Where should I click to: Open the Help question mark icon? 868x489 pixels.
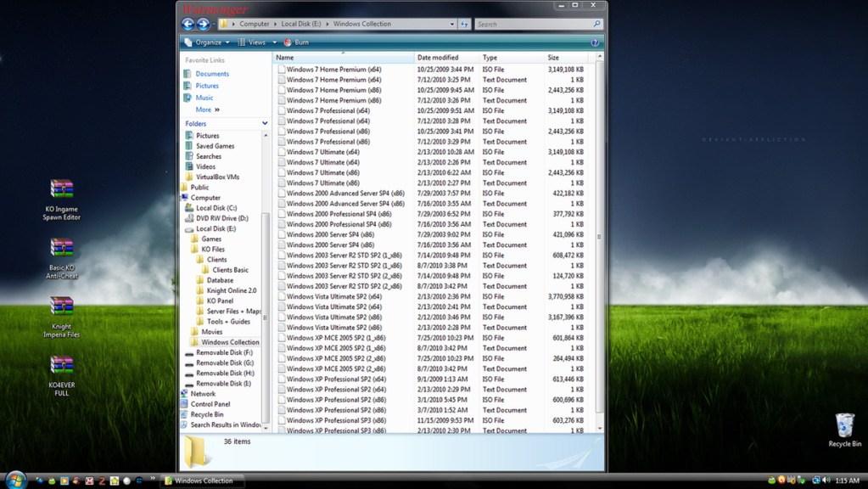595,42
